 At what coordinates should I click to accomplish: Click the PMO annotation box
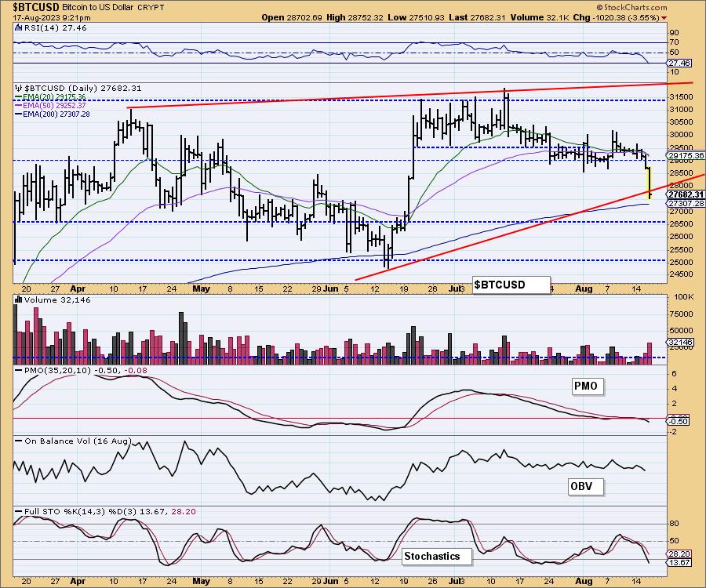587,386
